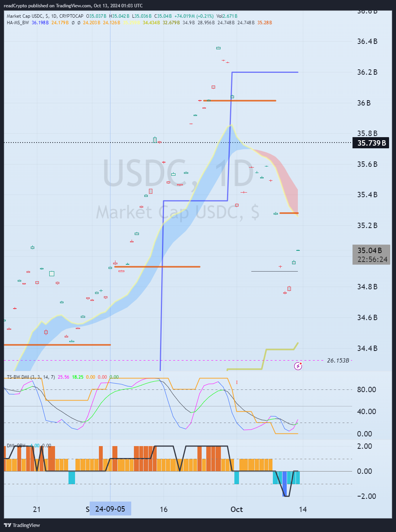The image size is (396, 532).
Task: Click the purple lightning bolt icon
Action: 298,366
